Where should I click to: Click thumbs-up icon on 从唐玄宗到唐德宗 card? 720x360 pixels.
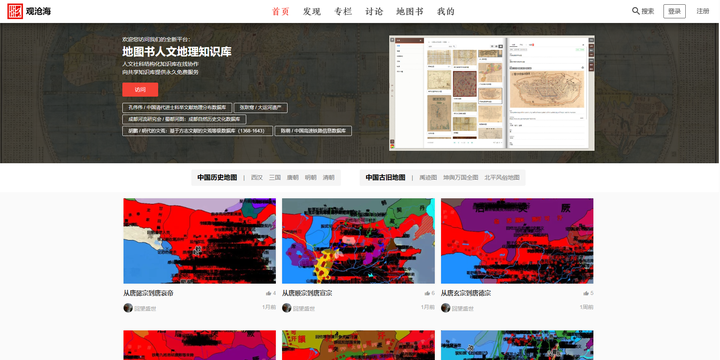coord(586,293)
